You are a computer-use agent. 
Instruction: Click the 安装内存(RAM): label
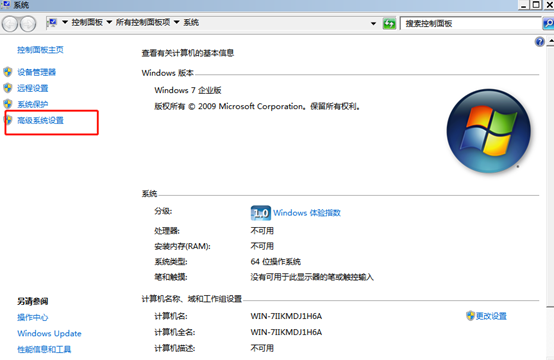pyautogui.click(x=182, y=246)
